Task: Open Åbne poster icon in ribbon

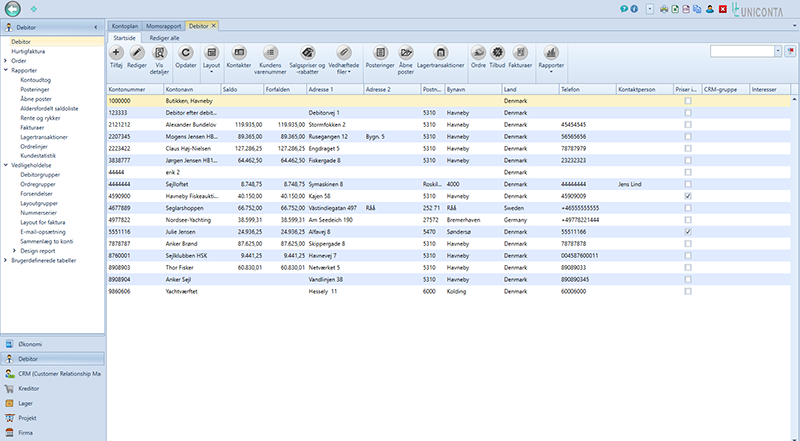Action: [406, 53]
